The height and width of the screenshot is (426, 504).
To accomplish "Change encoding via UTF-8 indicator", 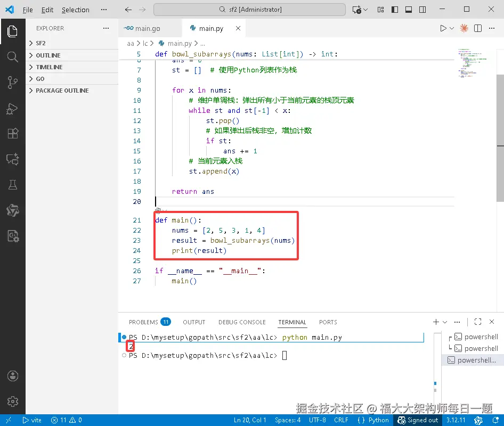I will (317, 420).
